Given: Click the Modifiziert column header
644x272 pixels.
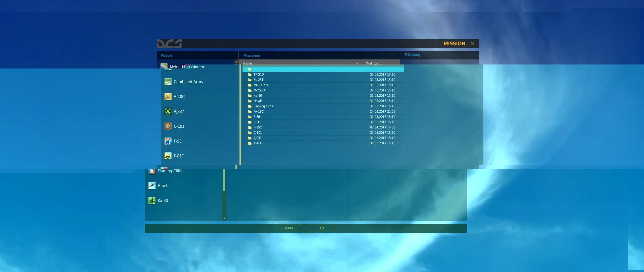Looking at the screenshot, I should [373, 63].
